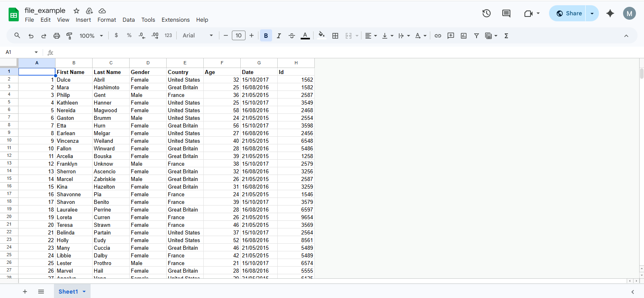The height and width of the screenshot is (298, 644).
Task: Open the Extensions menu
Action: tap(175, 20)
